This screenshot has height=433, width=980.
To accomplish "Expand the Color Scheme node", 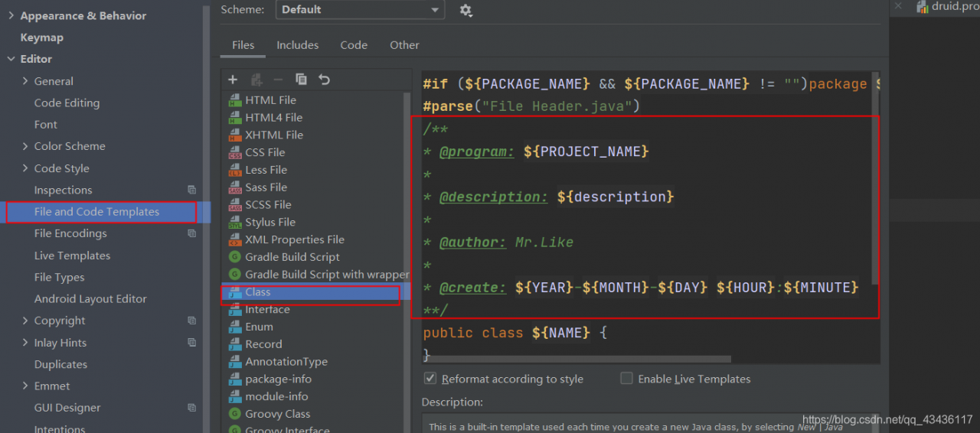I will pyautogui.click(x=25, y=146).
